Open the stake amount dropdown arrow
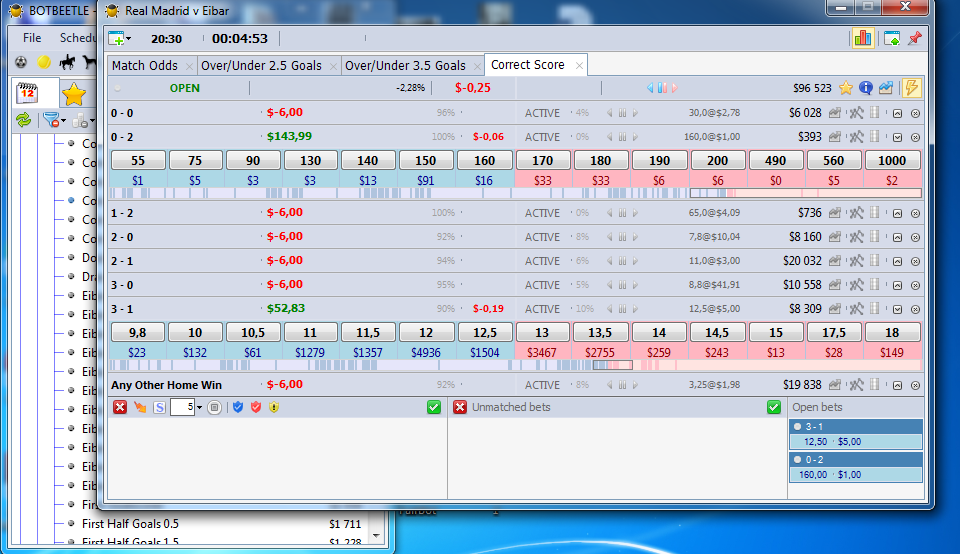Image resolution: width=960 pixels, height=554 pixels. tap(199, 408)
